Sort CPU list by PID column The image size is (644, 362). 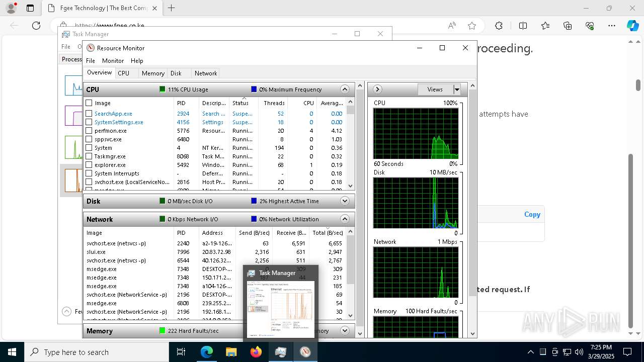pyautogui.click(x=187, y=103)
